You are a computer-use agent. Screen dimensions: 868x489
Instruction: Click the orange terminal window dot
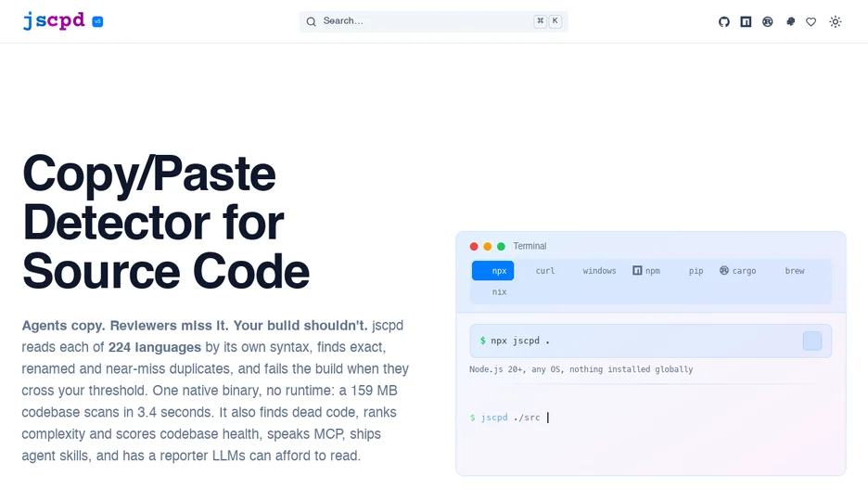[487, 247]
